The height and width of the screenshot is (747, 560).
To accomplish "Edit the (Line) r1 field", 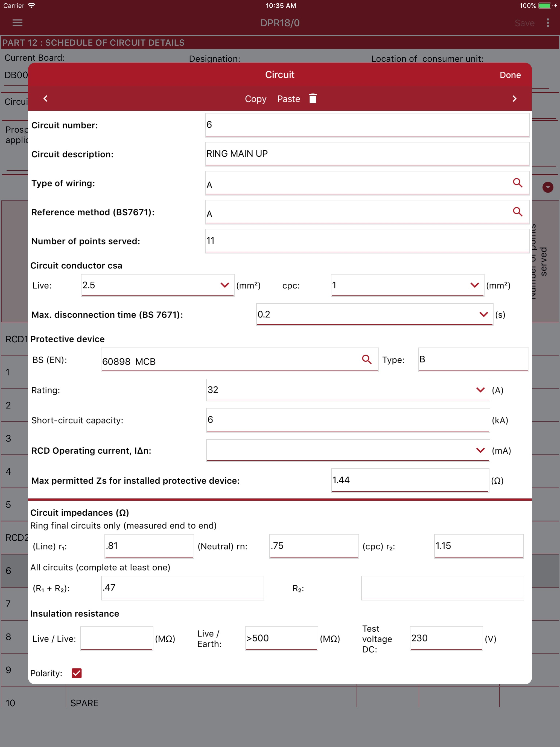I will [149, 546].
